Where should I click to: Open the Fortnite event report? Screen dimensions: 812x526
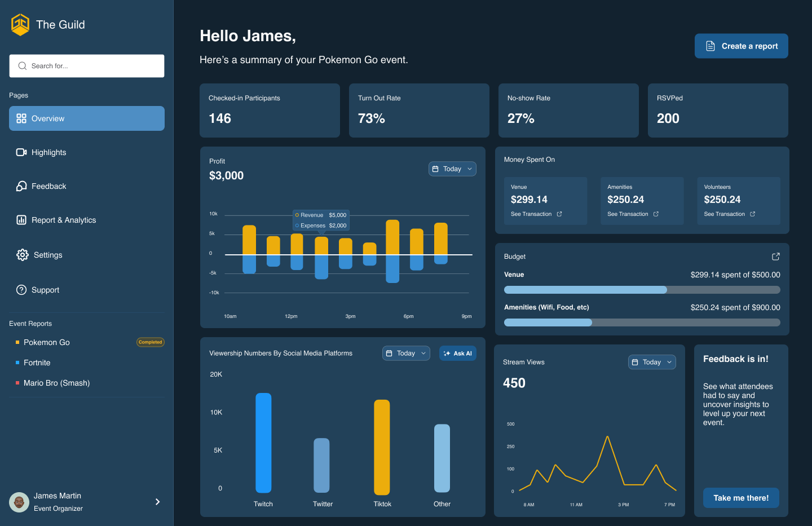(37, 363)
